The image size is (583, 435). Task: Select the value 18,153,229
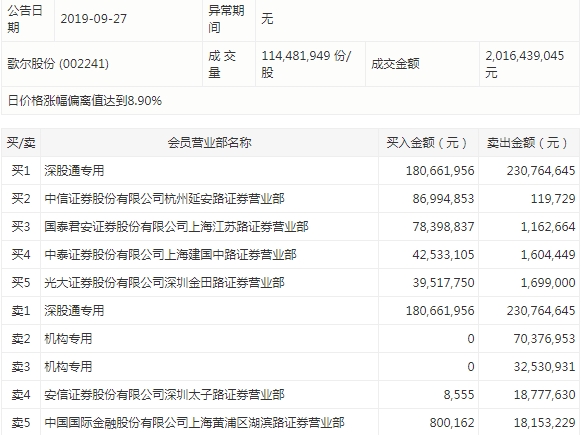[544, 423]
